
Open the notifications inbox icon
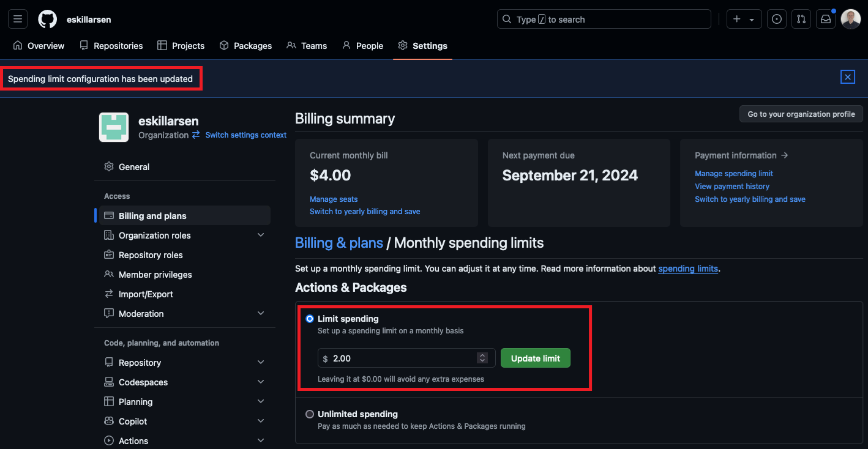coord(826,19)
